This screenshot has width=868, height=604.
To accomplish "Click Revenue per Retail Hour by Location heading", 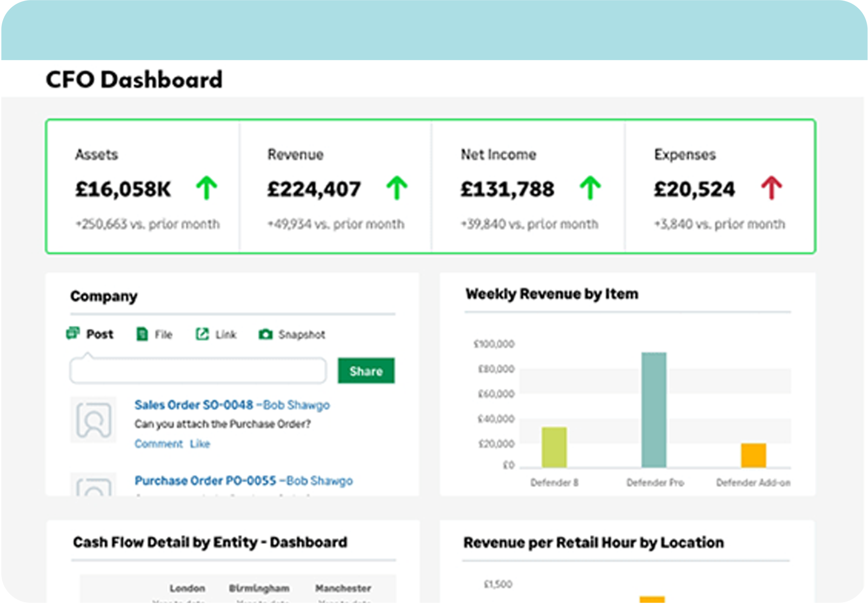I will coord(594,542).
